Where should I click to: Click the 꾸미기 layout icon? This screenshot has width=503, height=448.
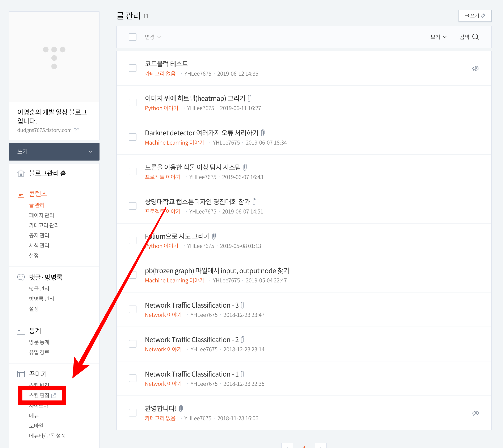coord(21,374)
